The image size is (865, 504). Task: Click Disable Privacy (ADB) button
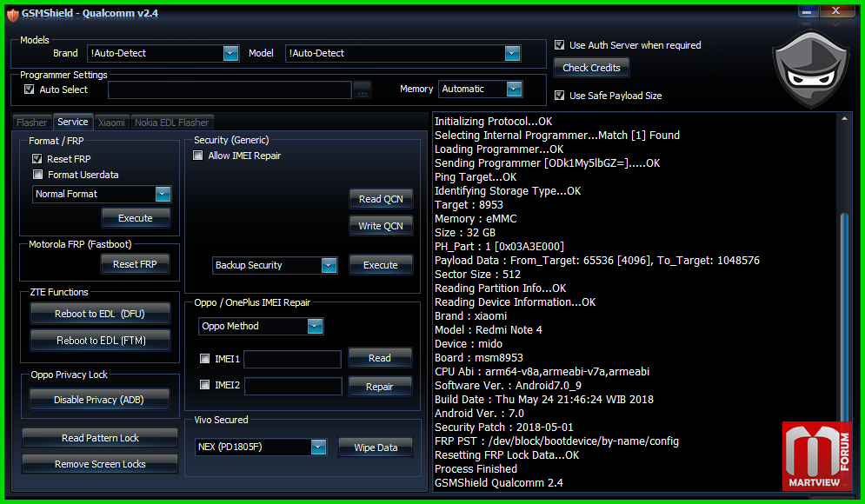(x=99, y=400)
